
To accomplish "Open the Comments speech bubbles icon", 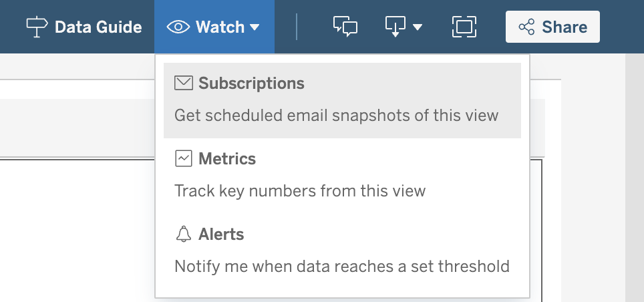I will [x=345, y=27].
